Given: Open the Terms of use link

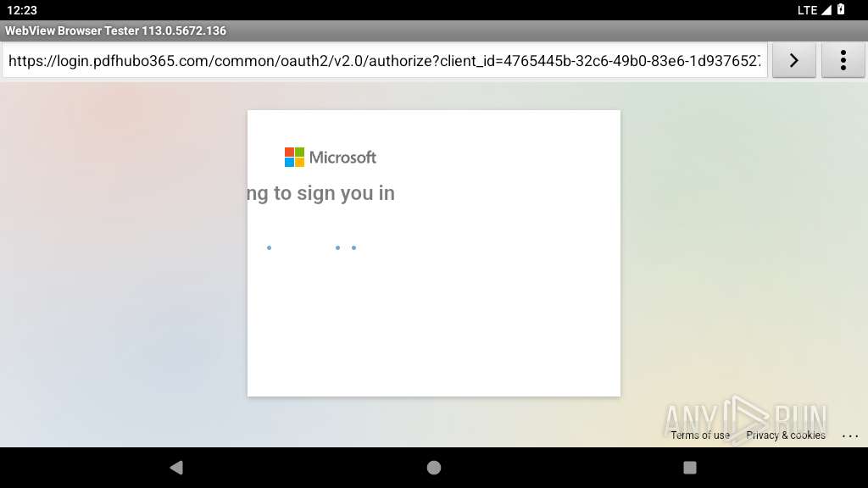Looking at the screenshot, I should click(700, 435).
